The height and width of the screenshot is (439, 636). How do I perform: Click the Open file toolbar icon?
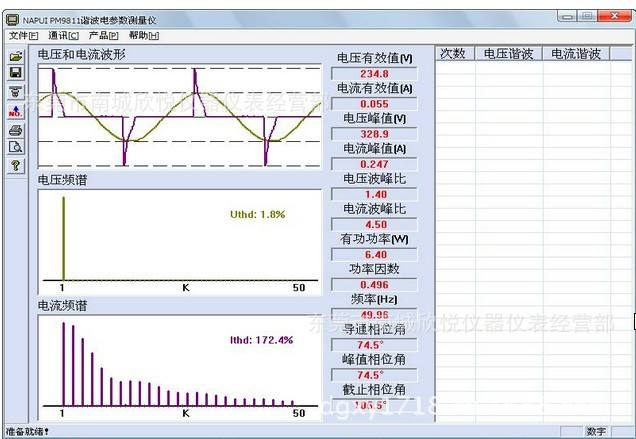click(15, 56)
